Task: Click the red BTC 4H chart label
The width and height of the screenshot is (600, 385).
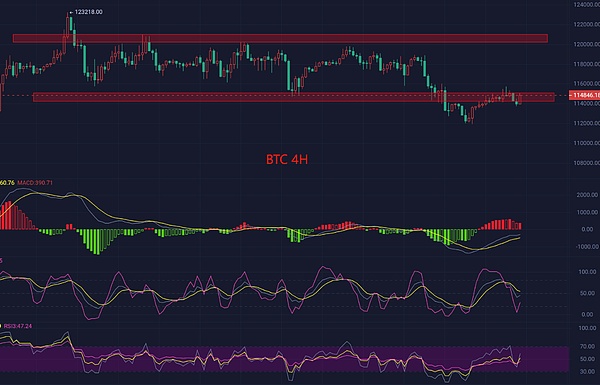Action: coord(287,160)
